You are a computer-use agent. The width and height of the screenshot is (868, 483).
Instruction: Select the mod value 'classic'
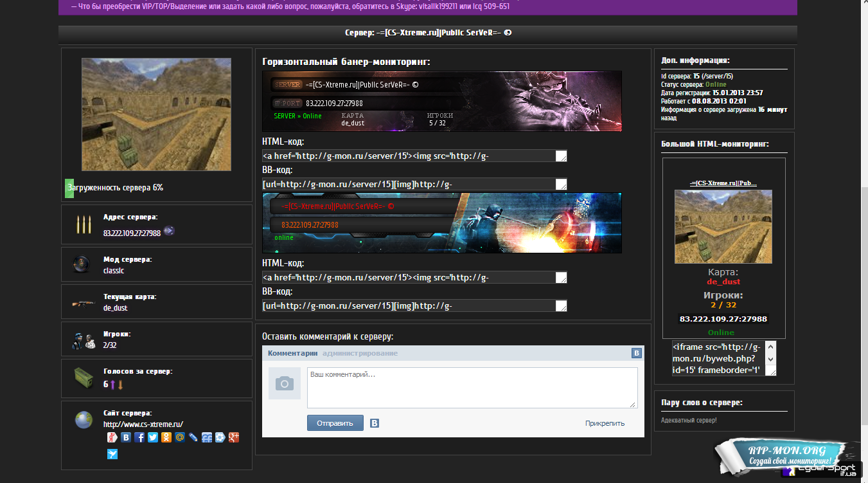click(x=114, y=271)
